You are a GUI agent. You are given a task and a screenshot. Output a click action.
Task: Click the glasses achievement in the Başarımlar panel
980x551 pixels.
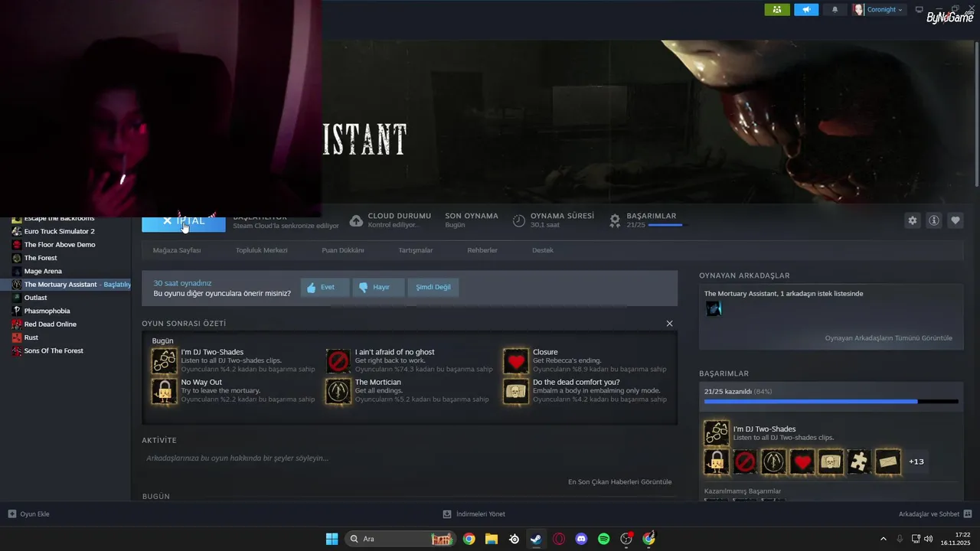(717, 433)
